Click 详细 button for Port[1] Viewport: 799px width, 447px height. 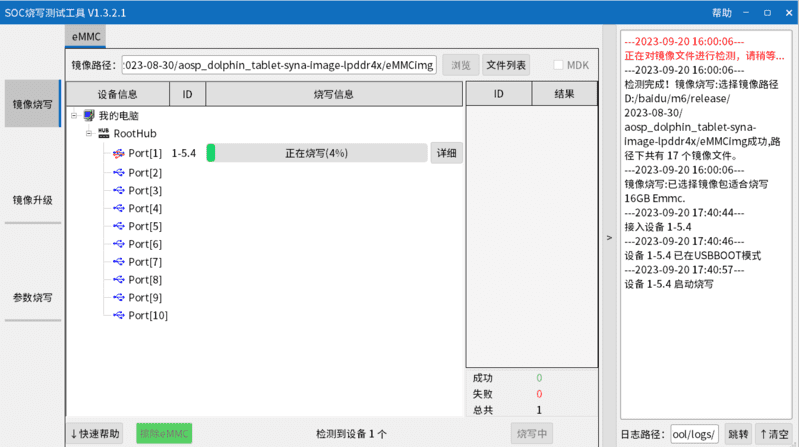pos(446,153)
